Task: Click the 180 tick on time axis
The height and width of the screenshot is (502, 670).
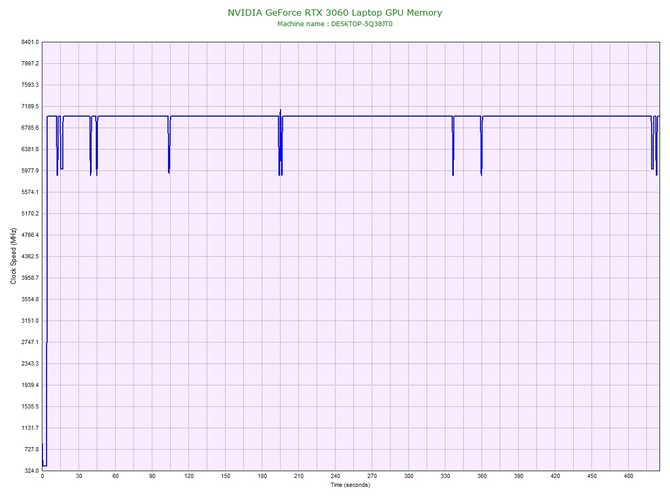Action: [x=262, y=476]
